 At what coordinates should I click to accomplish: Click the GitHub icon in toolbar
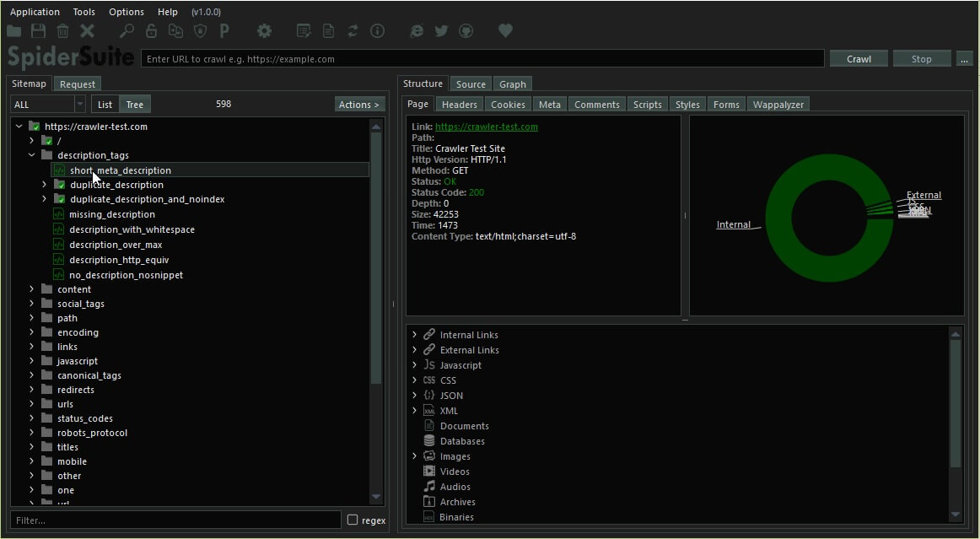point(466,30)
